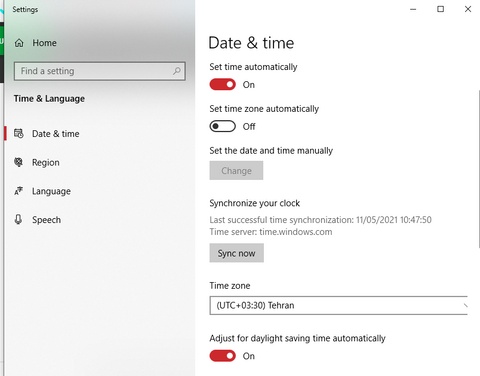Go to the Speech settings page
The image size is (480, 376).
tap(46, 220)
